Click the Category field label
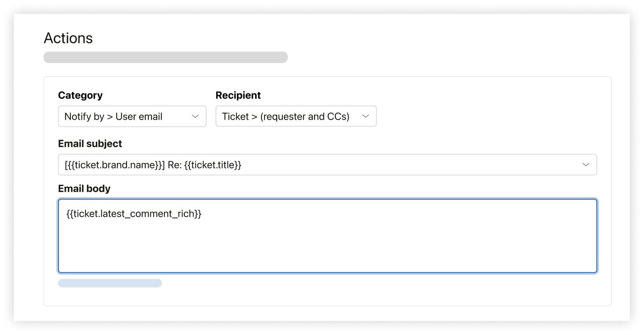 click(x=80, y=95)
